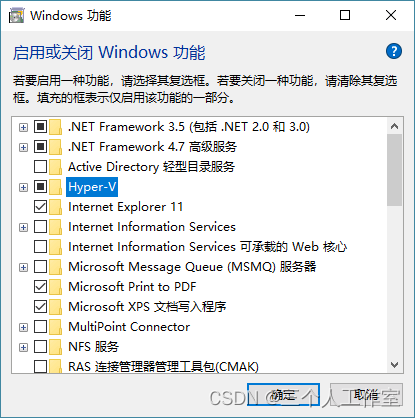Click the 取消 button
This screenshot has height=418, width=415.
click(367, 395)
